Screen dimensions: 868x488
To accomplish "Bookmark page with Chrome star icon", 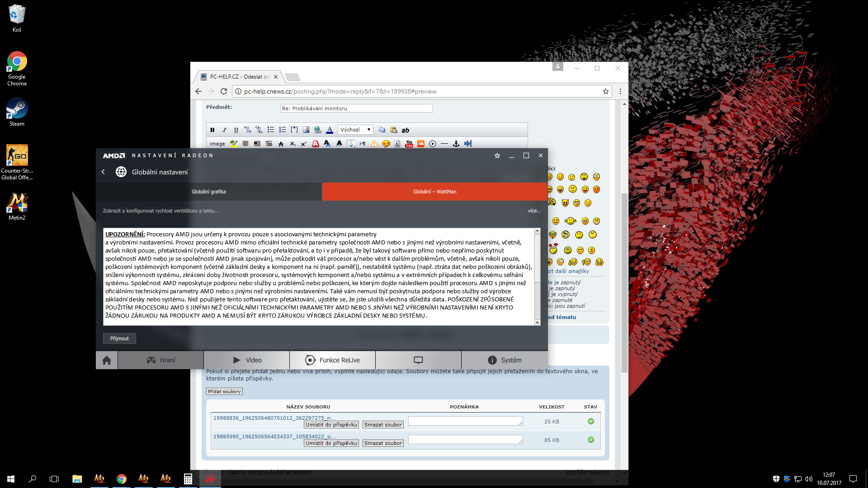I will (605, 91).
